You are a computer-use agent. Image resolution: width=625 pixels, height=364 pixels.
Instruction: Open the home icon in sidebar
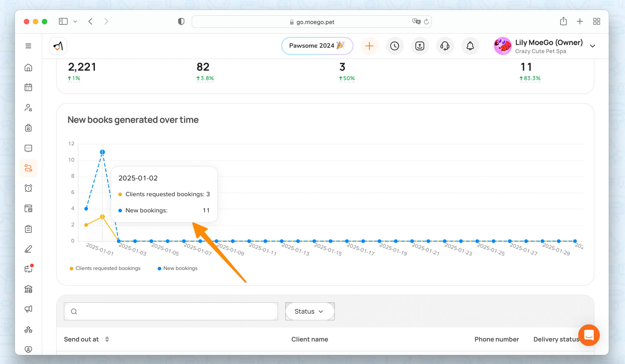click(28, 67)
